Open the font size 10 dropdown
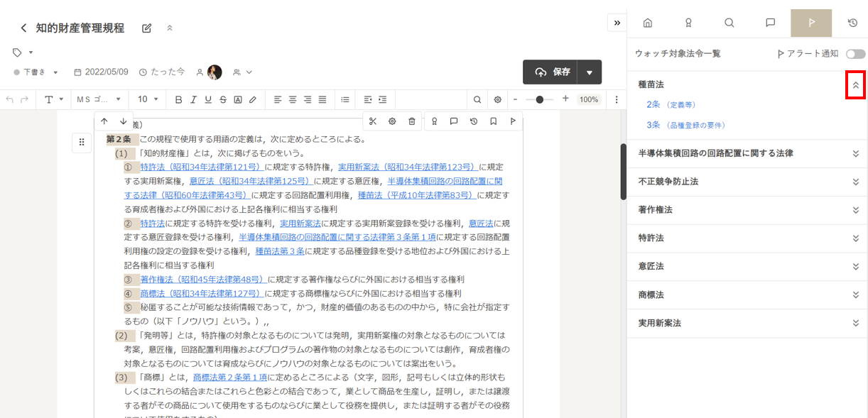The width and height of the screenshot is (868, 418). click(x=148, y=99)
